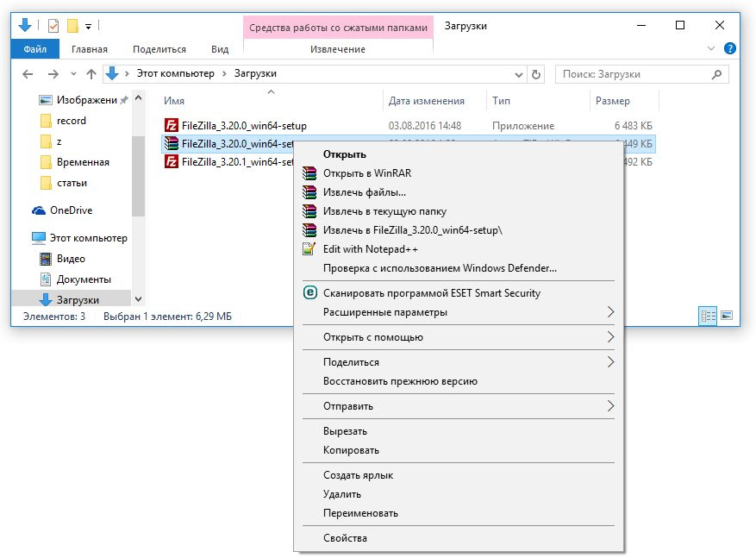The height and width of the screenshot is (558, 756).
Task: Sort by the 'Дата изменения' column header
Action: click(x=427, y=101)
